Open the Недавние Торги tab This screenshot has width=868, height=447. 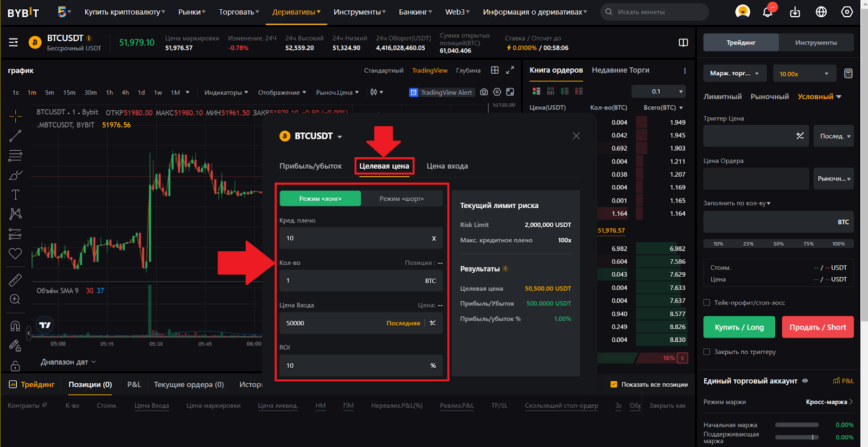(x=620, y=70)
